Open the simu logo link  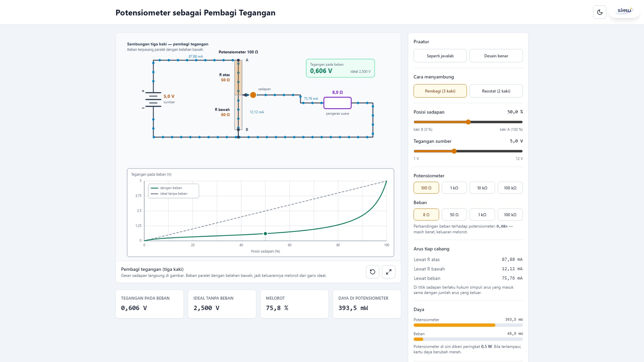coord(625,11)
